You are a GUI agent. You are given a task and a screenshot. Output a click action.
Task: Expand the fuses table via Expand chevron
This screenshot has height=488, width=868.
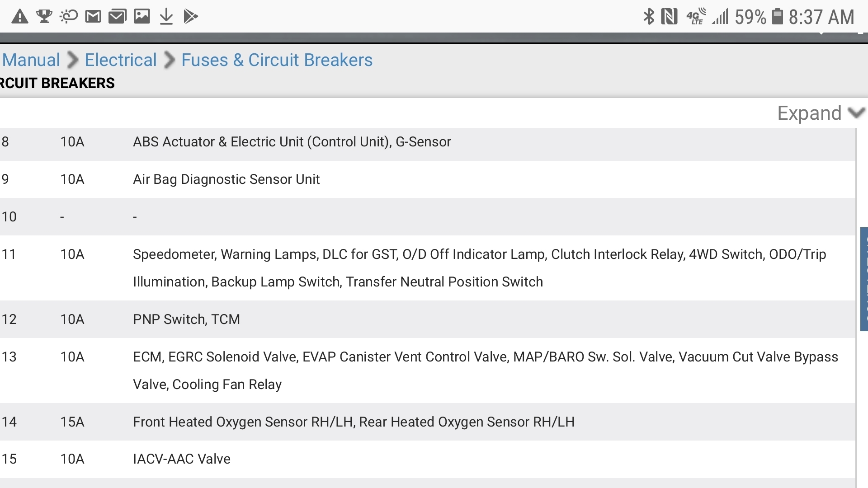pos(856,113)
